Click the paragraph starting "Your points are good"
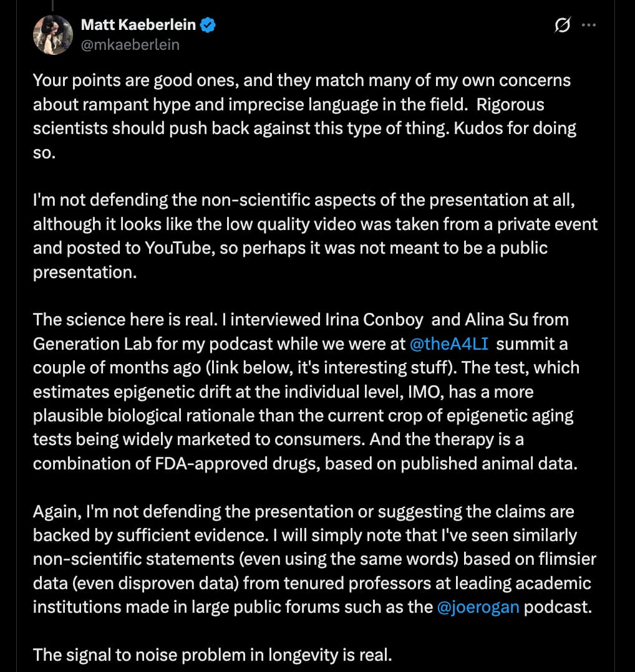Viewport: 635px width, 672px height. click(304, 116)
